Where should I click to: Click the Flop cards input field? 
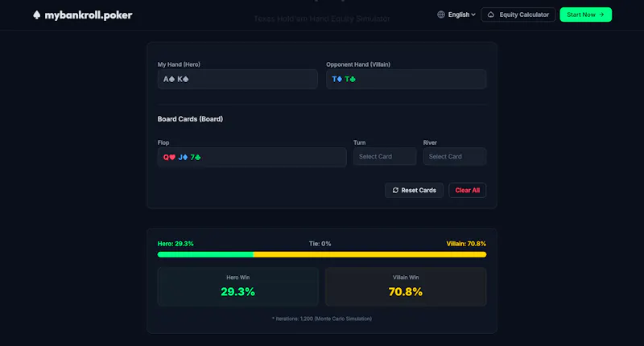[252, 157]
